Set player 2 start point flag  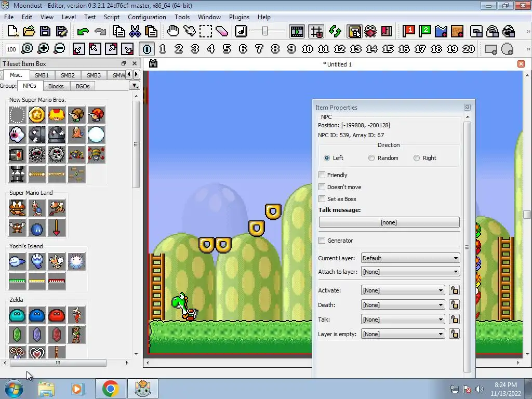coord(425,32)
